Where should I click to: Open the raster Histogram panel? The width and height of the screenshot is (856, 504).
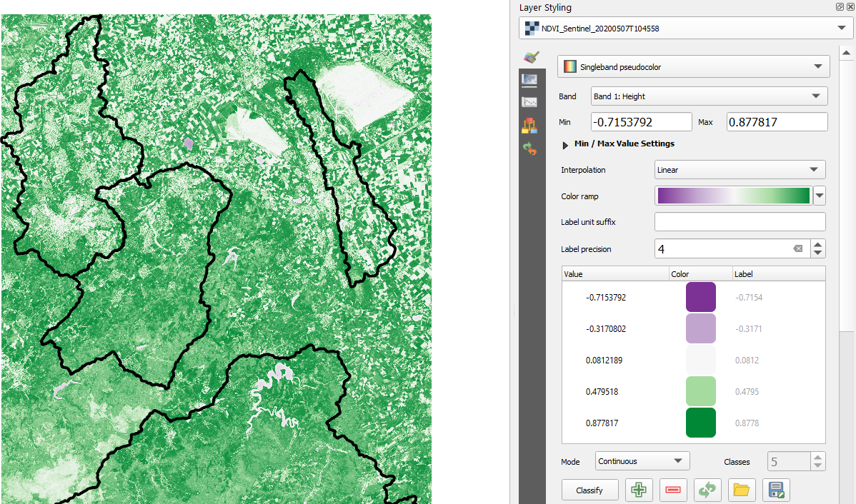pos(529,101)
